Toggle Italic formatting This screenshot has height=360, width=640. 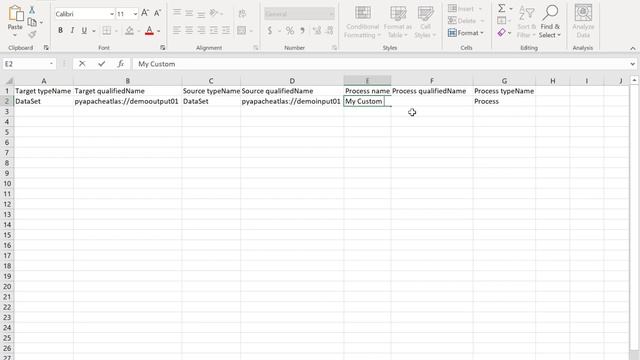pos(72,31)
